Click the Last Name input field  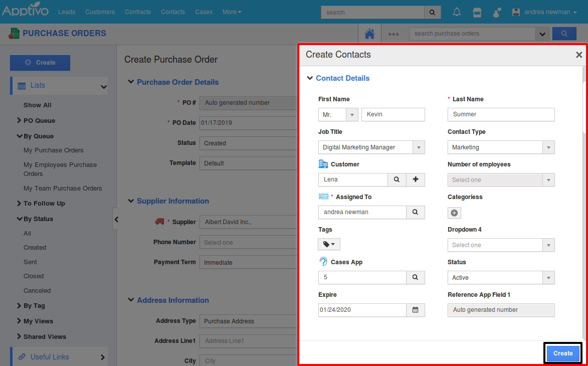coord(501,114)
